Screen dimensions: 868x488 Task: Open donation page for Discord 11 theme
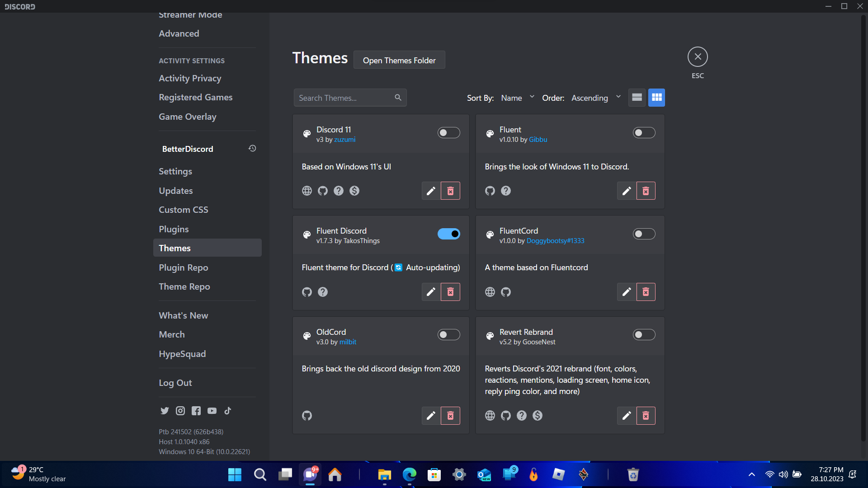click(x=354, y=191)
